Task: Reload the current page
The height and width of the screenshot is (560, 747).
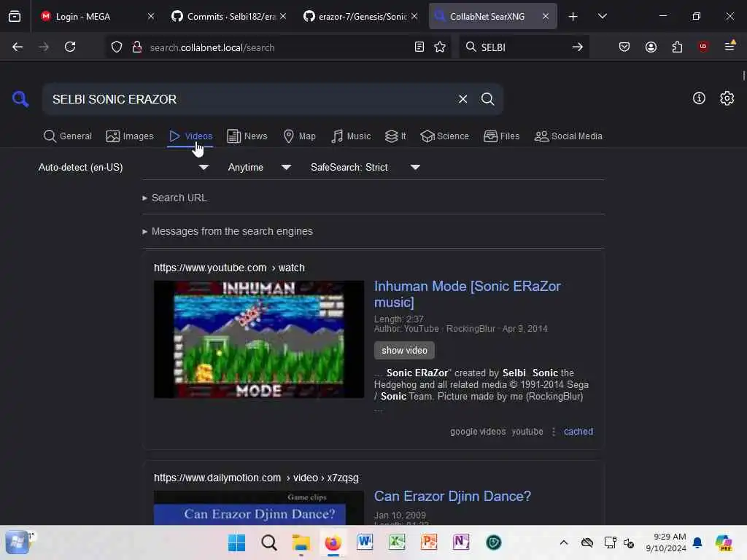Action: coord(70,47)
